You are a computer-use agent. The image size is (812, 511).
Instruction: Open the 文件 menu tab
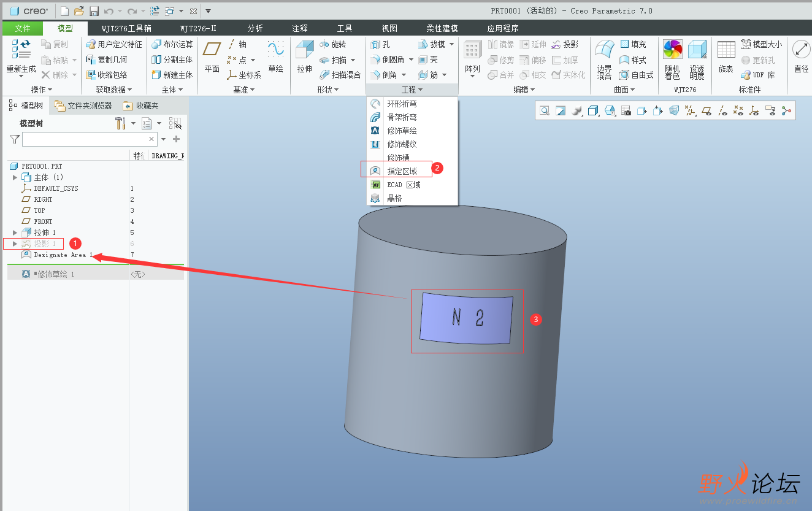click(x=22, y=28)
